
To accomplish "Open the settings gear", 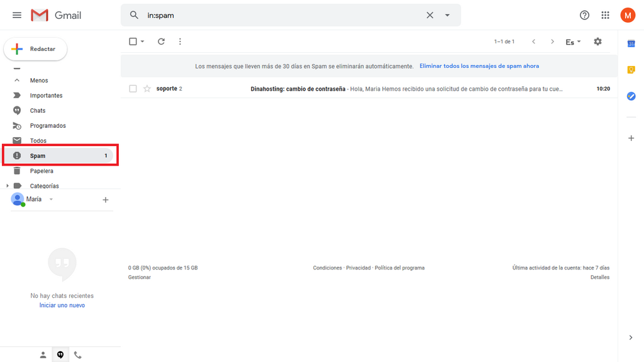I will pos(597,42).
